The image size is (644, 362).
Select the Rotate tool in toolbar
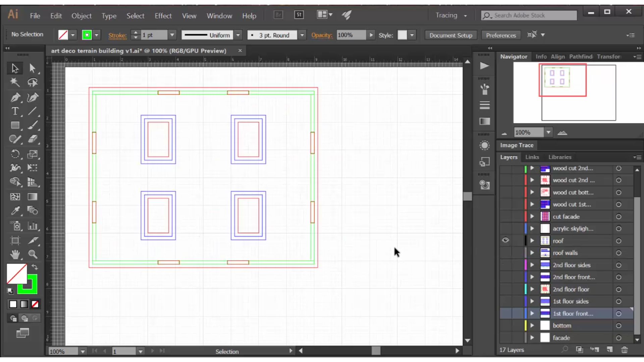click(x=15, y=154)
